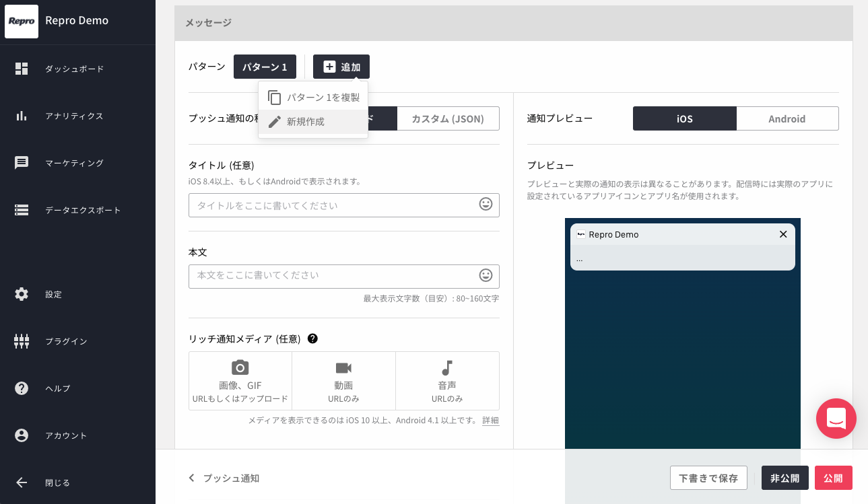Click the Repro logo in sidebar
This screenshot has height=504, width=868.
(22, 22)
